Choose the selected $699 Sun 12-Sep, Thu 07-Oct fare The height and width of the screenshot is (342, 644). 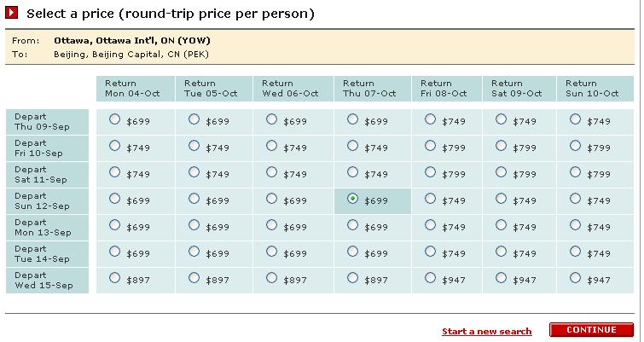[352, 199]
